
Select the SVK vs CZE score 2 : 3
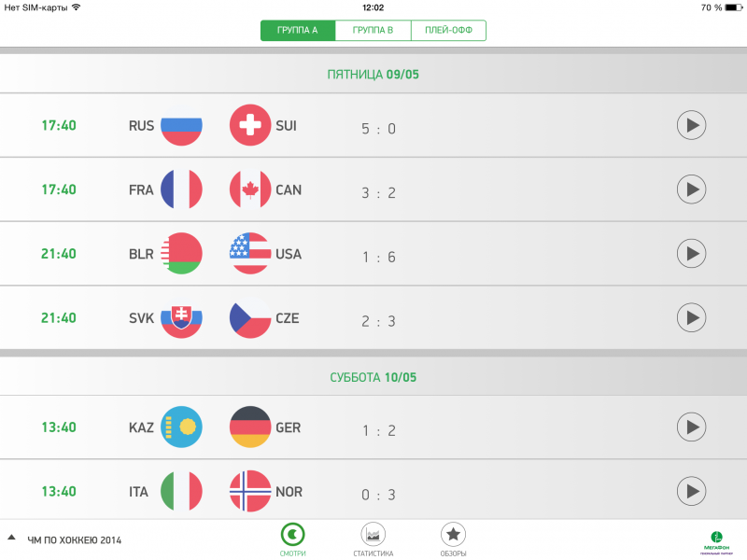click(378, 321)
